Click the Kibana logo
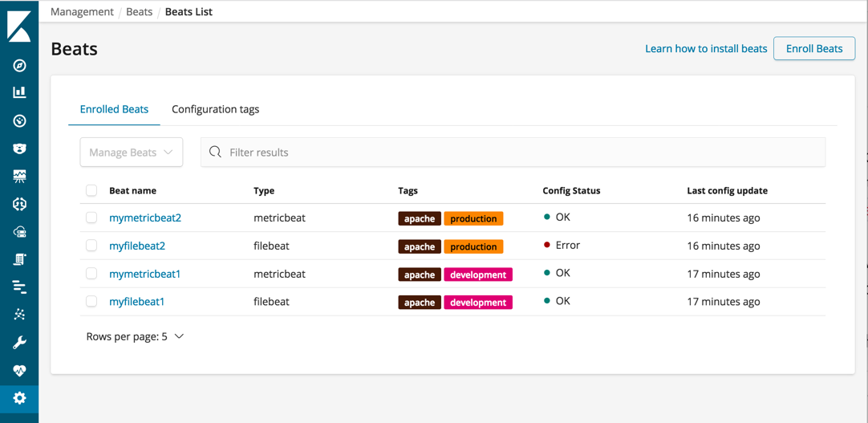The image size is (868, 423). (19, 26)
